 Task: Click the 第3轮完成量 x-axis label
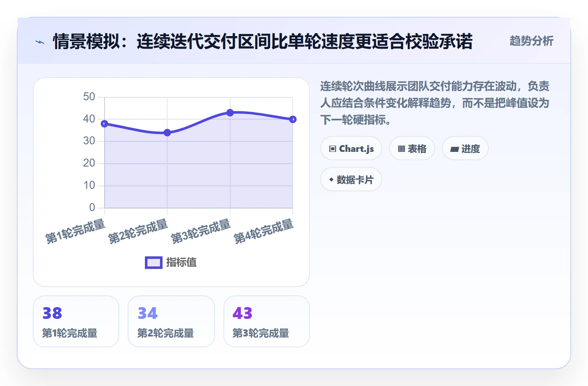201,231
